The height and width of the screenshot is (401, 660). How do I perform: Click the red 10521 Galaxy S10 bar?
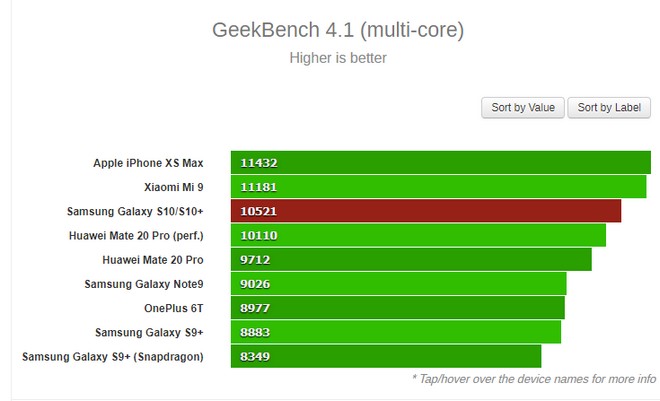[x=425, y=211]
